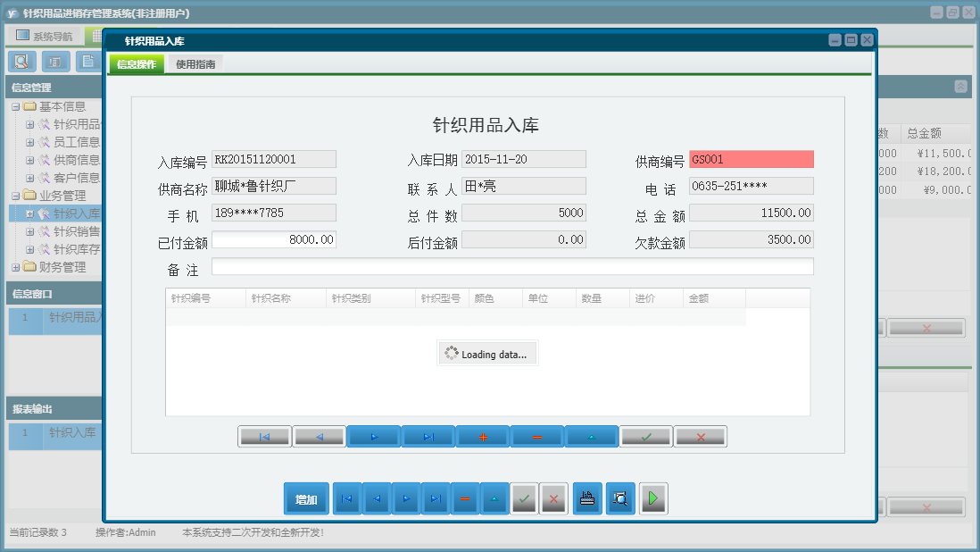980x552 pixels.
Task: Click the print icon in bottom toolbar
Action: pos(586,499)
